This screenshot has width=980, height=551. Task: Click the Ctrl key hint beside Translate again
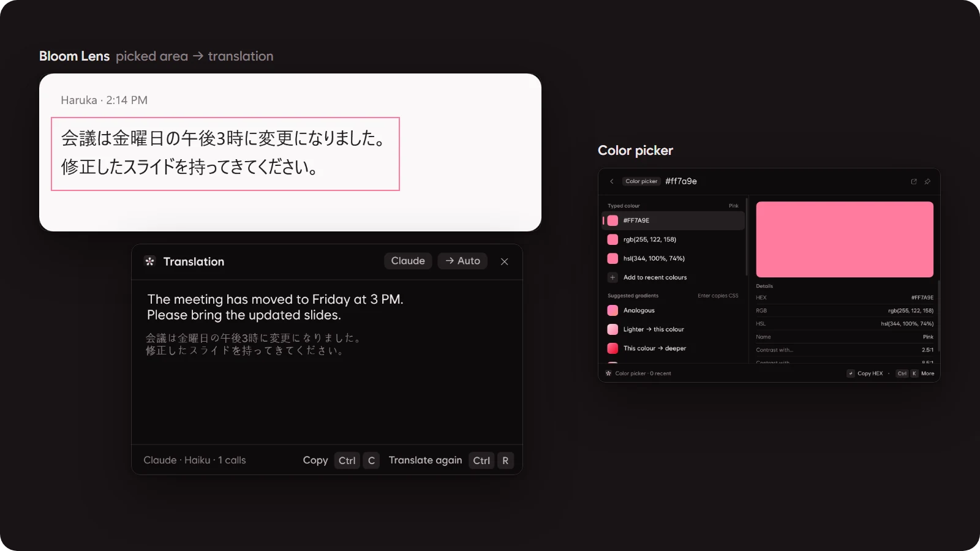coord(481,460)
